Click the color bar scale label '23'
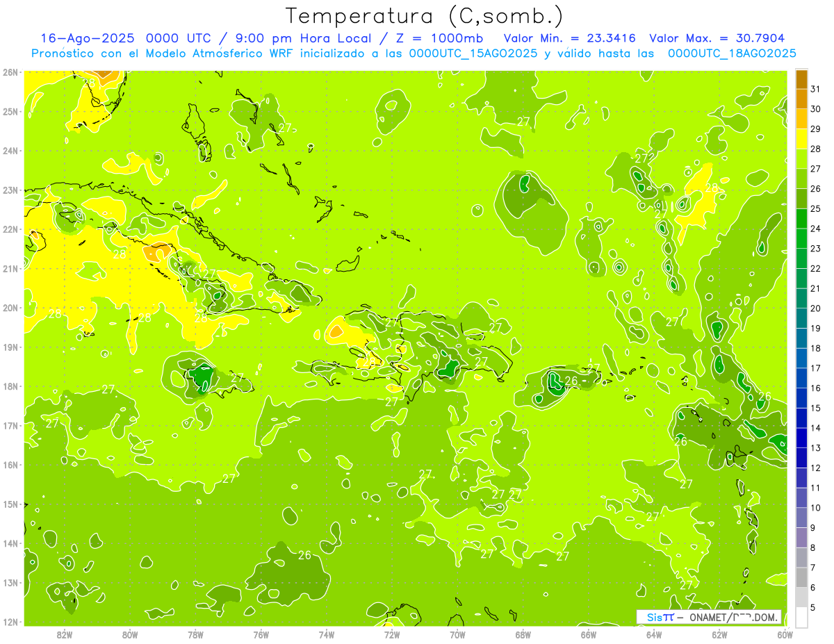The width and height of the screenshot is (834, 644). (x=816, y=249)
